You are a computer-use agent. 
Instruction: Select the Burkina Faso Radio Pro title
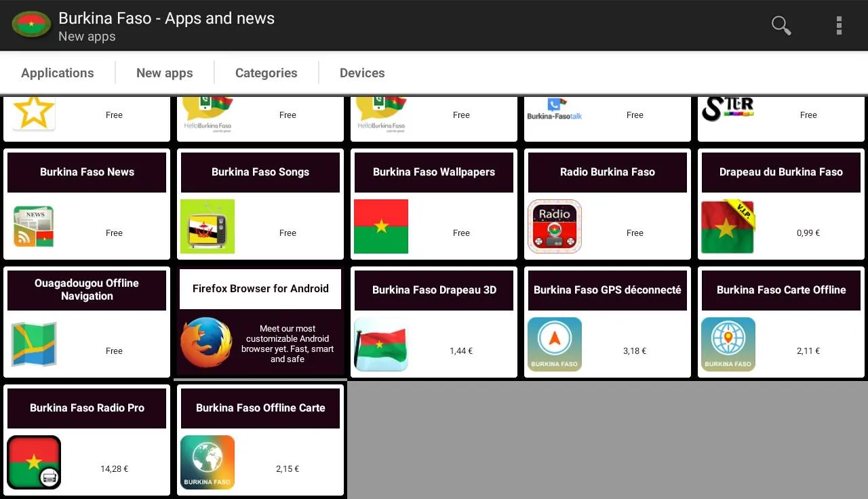pyautogui.click(x=87, y=408)
